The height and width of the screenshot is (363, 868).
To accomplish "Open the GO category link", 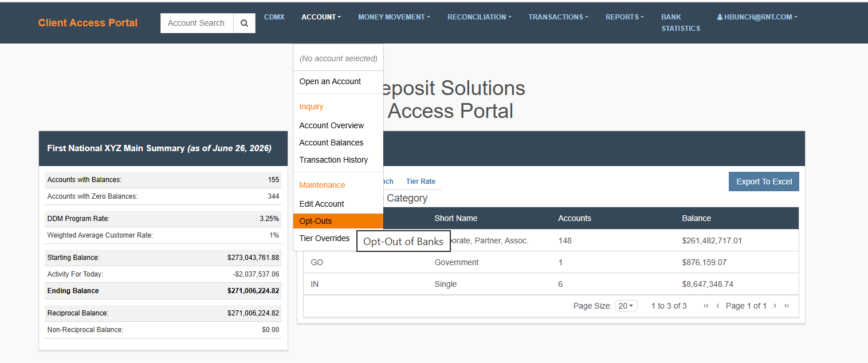I will click(x=317, y=262).
